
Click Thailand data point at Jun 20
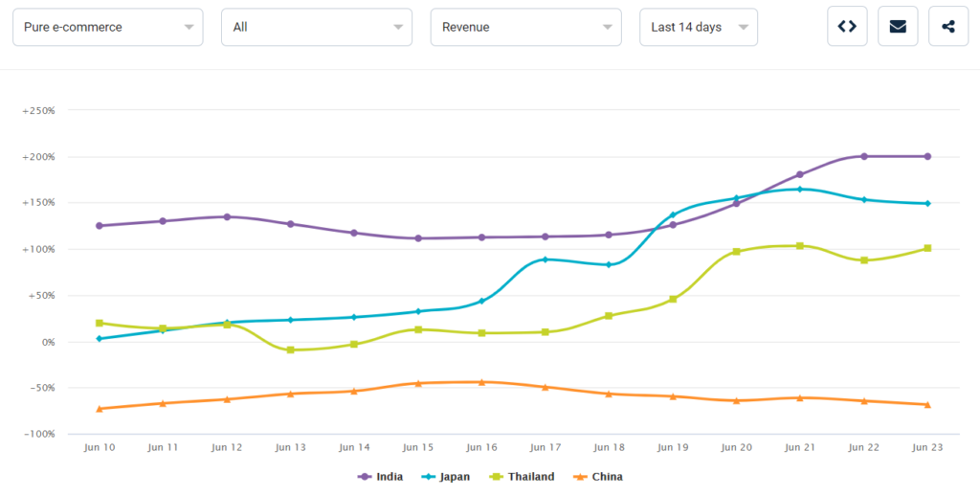pyautogui.click(x=736, y=252)
